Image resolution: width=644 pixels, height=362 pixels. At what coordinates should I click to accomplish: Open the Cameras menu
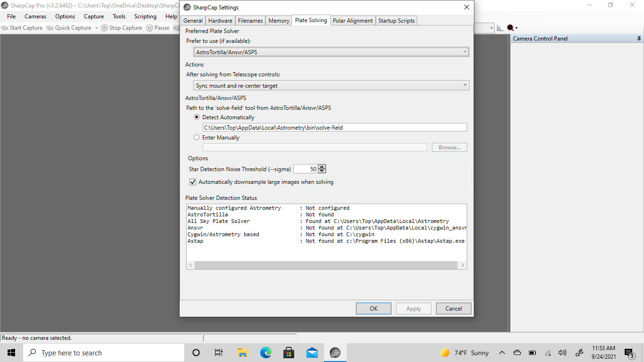coord(35,16)
